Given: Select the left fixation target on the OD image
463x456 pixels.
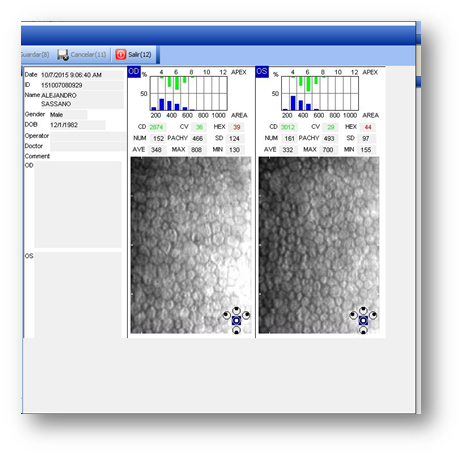Looking at the screenshot, I should pos(227,315).
